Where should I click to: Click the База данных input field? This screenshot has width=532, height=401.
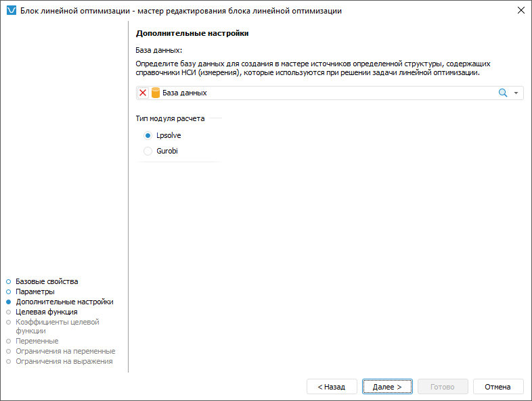click(325, 93)
